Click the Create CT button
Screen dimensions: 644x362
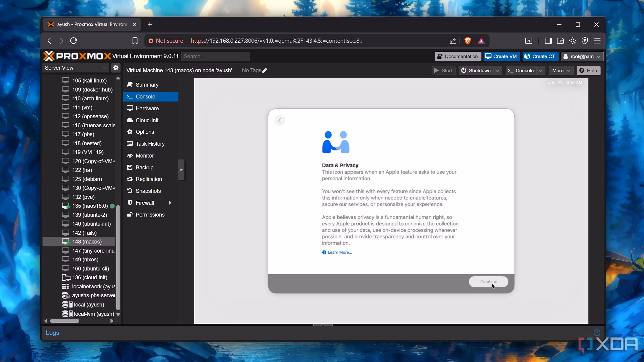point(540,56)
